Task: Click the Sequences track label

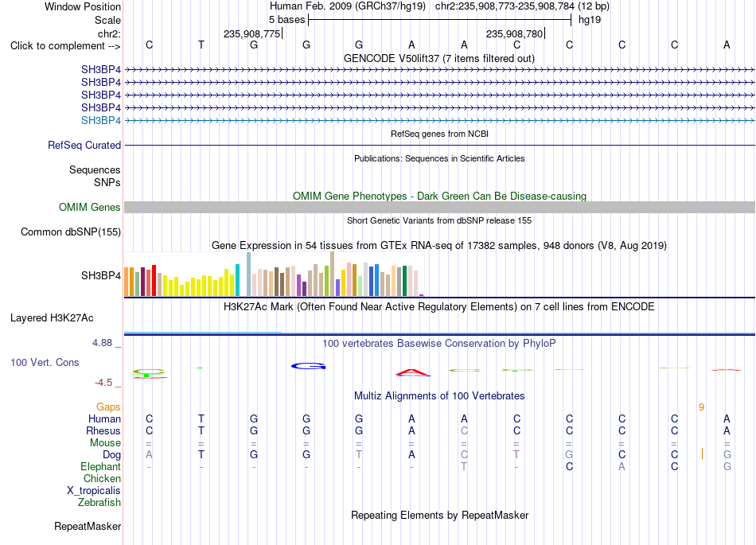Action: tap(95, 169)
